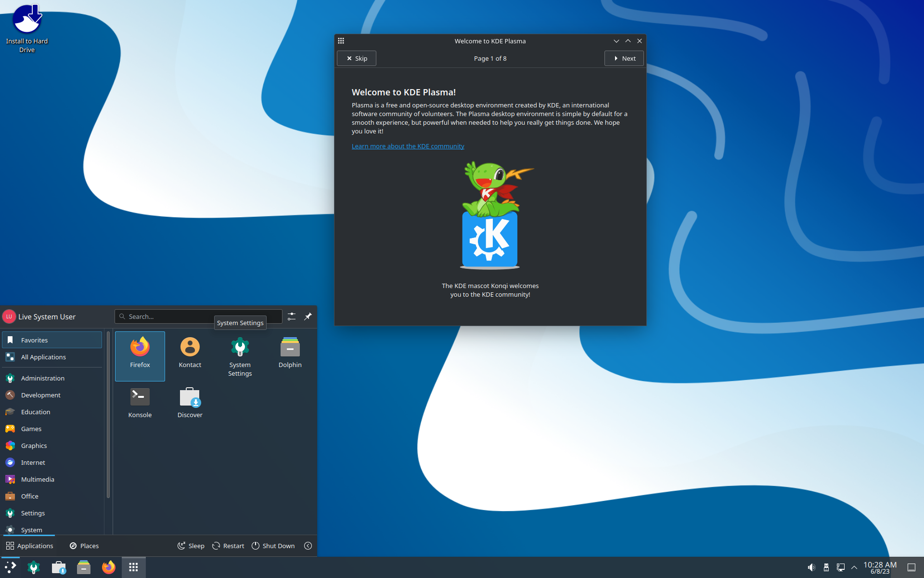Switch to the Places tab in the launcher
This screenshot has width=924, height=578.
pyautogui.click(x=84, y=545)
